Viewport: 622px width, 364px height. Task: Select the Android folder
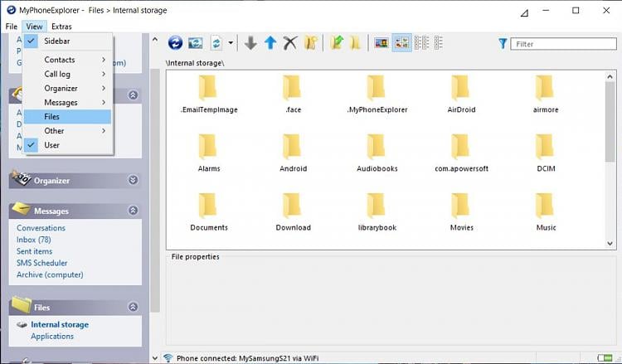click(293, 153)
